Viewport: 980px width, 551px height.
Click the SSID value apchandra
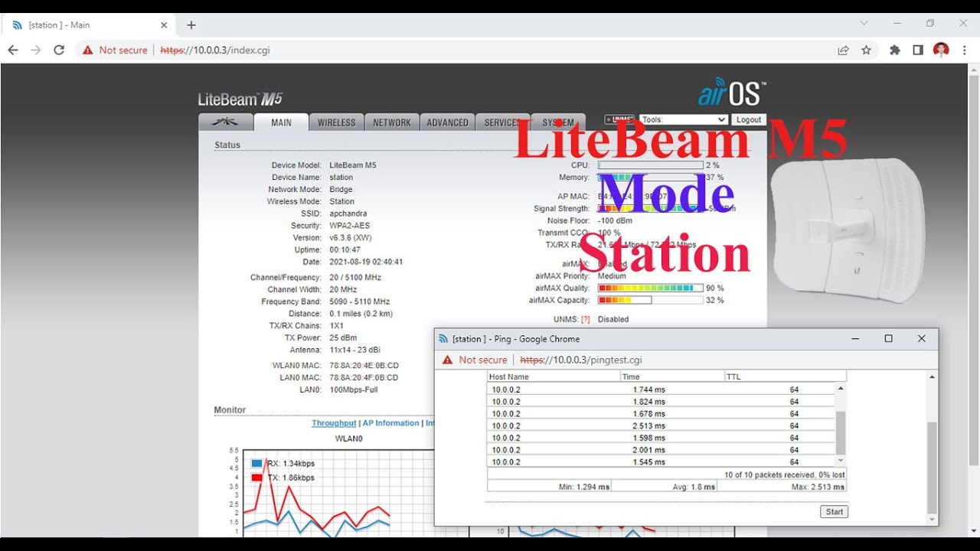[x=348, y=214]
